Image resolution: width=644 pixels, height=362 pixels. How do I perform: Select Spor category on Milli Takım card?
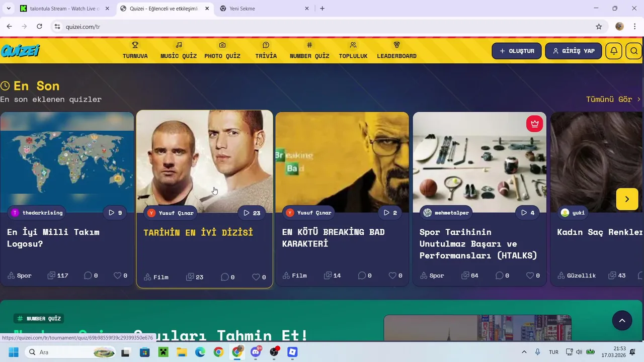pos(20,276)
